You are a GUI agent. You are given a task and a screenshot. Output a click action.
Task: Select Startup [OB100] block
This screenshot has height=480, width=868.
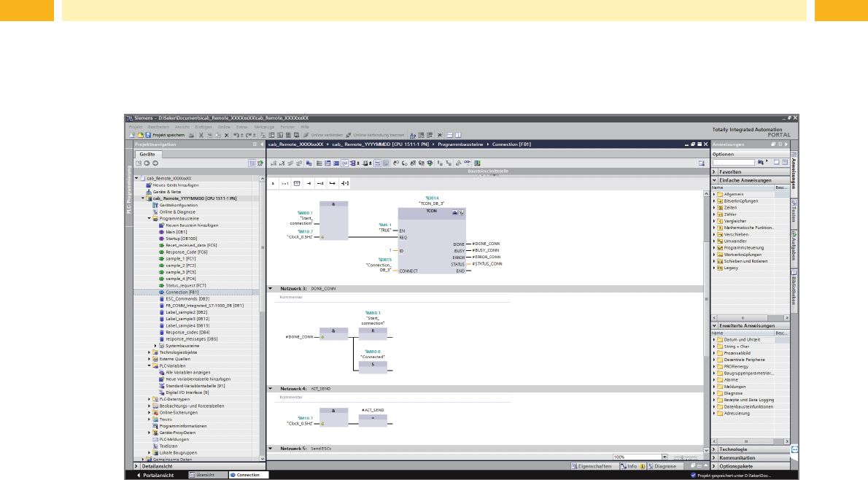(181, 239)
